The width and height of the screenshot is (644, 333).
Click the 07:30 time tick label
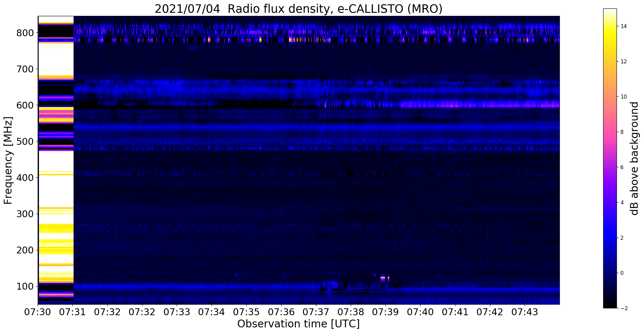(38, 312)
